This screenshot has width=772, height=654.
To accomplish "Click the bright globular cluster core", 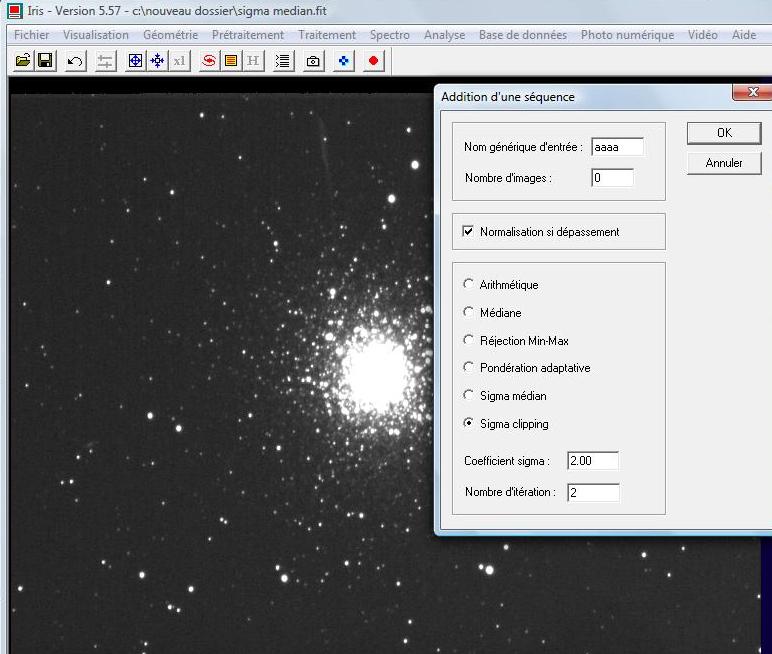I will pos(375,374).
